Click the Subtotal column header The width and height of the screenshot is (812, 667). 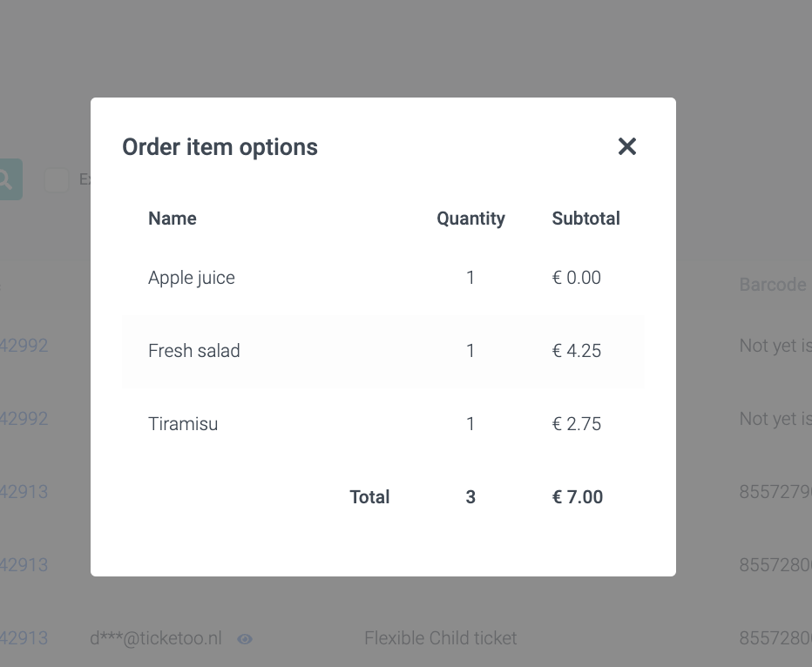[x=585, y=219]
